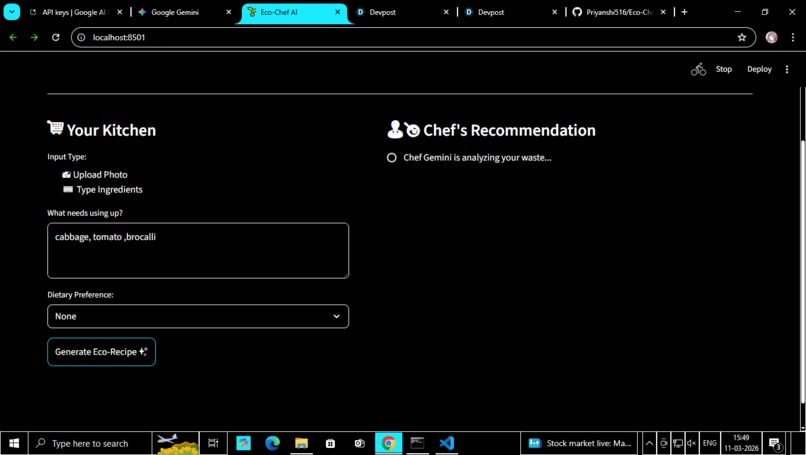Click the 'Chef Gemini is analyzing your waste...' text
The width and height of the screenshot is (806, 455).
477,157
